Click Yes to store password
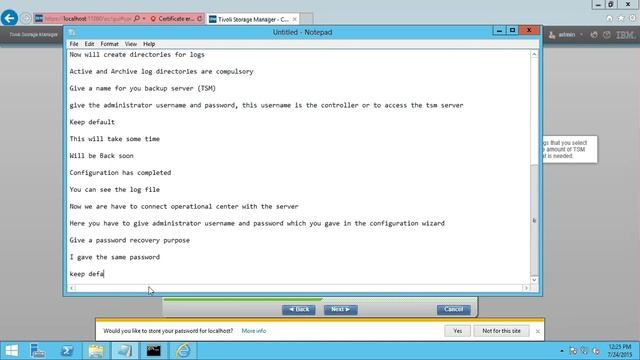This screenshot has width=640, height=360. (458, 331)
